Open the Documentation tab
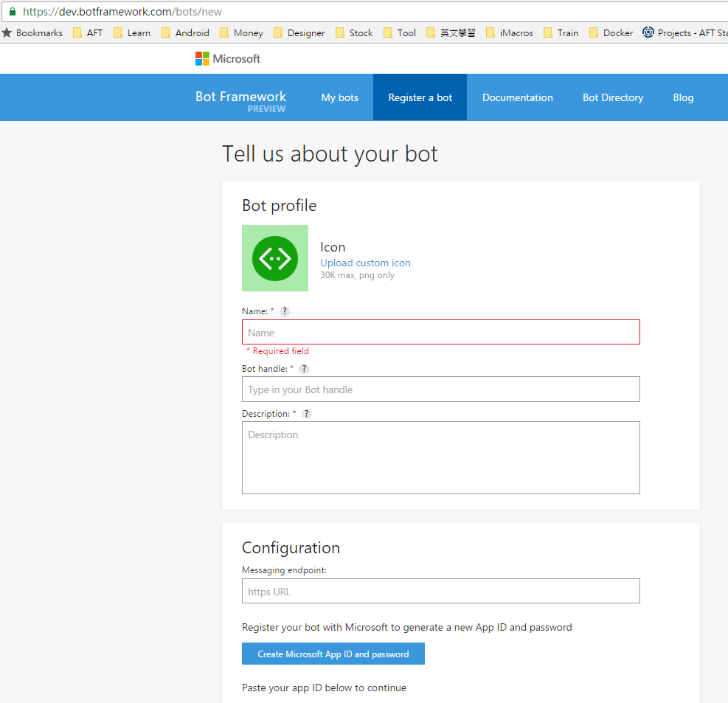 [x=518, y=97]
